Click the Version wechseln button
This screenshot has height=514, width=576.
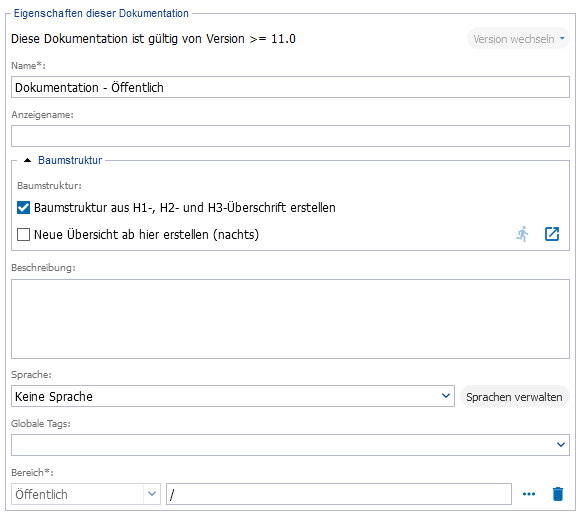[518, 39]
